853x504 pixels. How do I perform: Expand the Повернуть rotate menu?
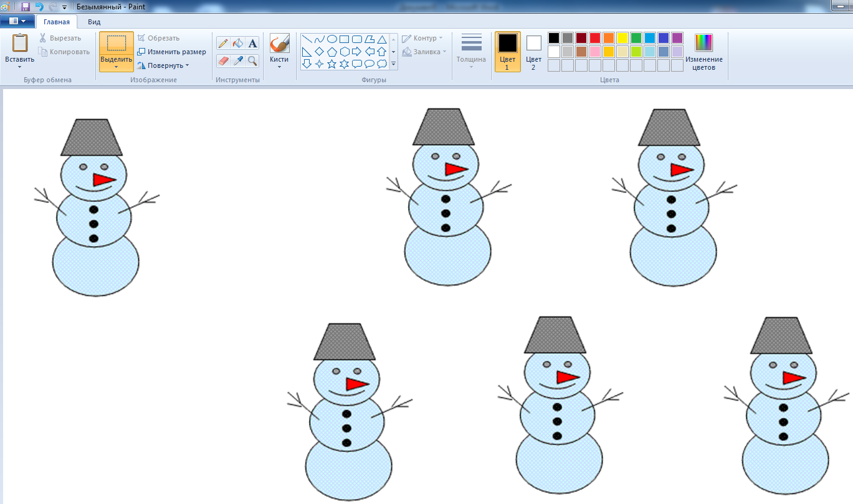pos(163,65)
